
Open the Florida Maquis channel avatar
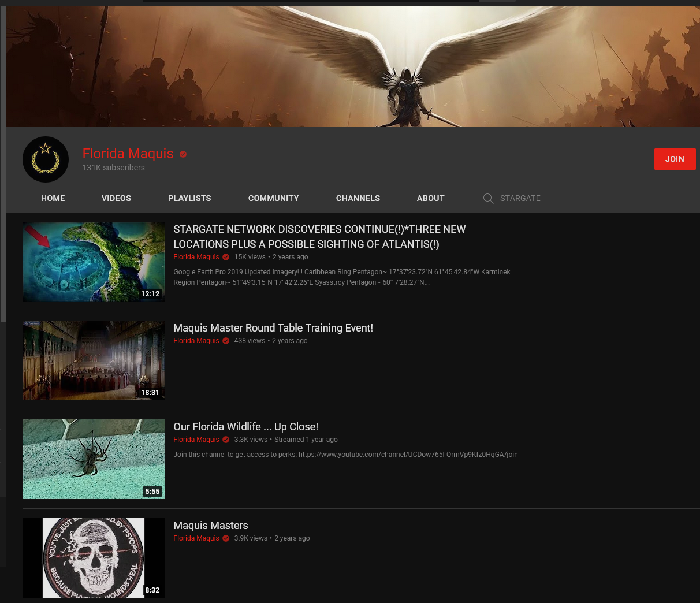point(46,159)
